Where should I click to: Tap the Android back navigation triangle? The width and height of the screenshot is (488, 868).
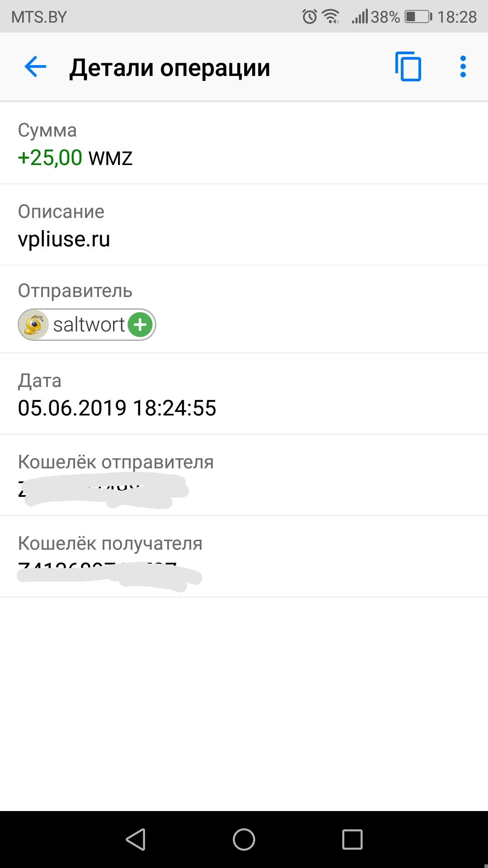[x=136, y=840]
